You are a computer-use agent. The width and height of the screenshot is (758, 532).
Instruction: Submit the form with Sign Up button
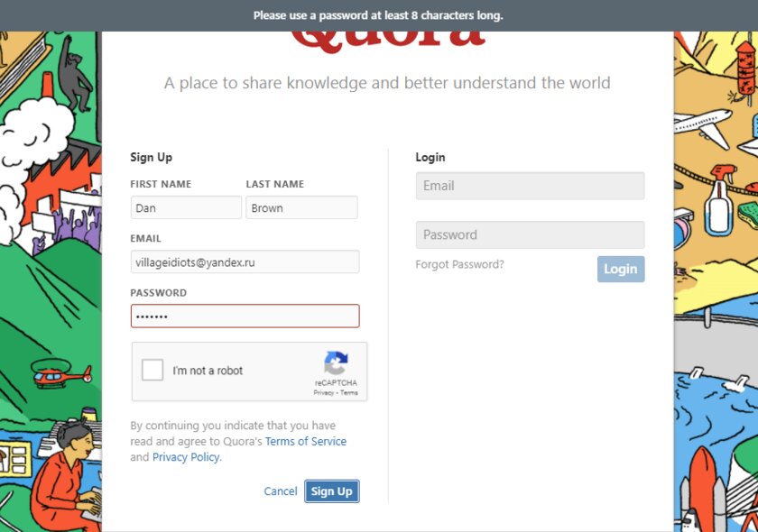pos(332,491)
